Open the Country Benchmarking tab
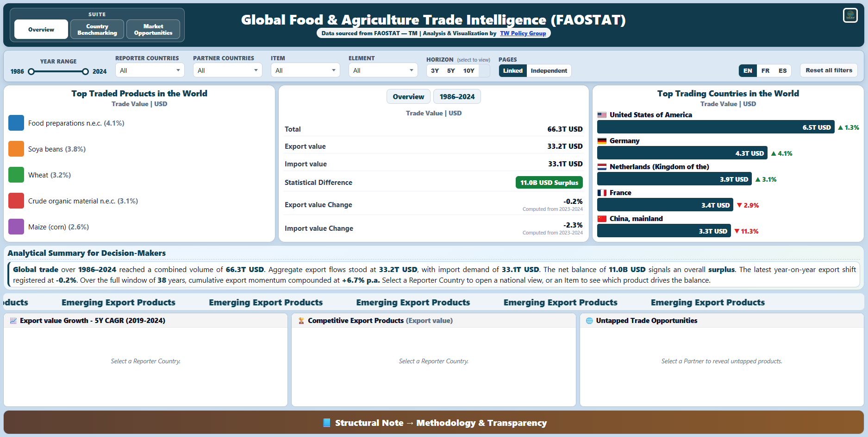 [x=97, y=29]
